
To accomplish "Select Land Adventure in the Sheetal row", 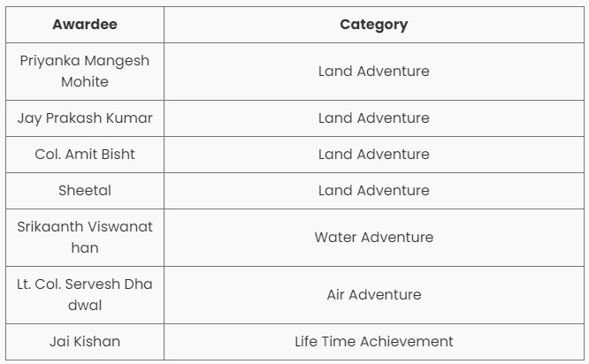I will (374, 191).
